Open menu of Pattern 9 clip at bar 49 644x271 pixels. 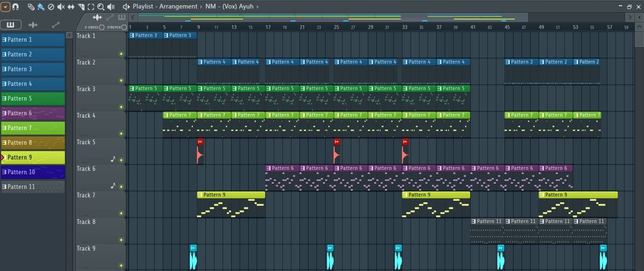coord(542,195)
